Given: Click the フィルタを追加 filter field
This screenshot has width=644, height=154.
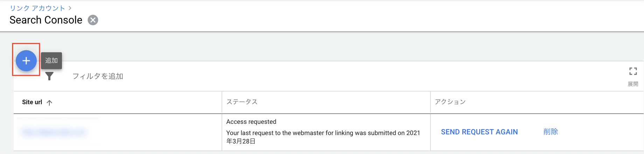Looking at the screenshot, I should (x=98, y=76).
